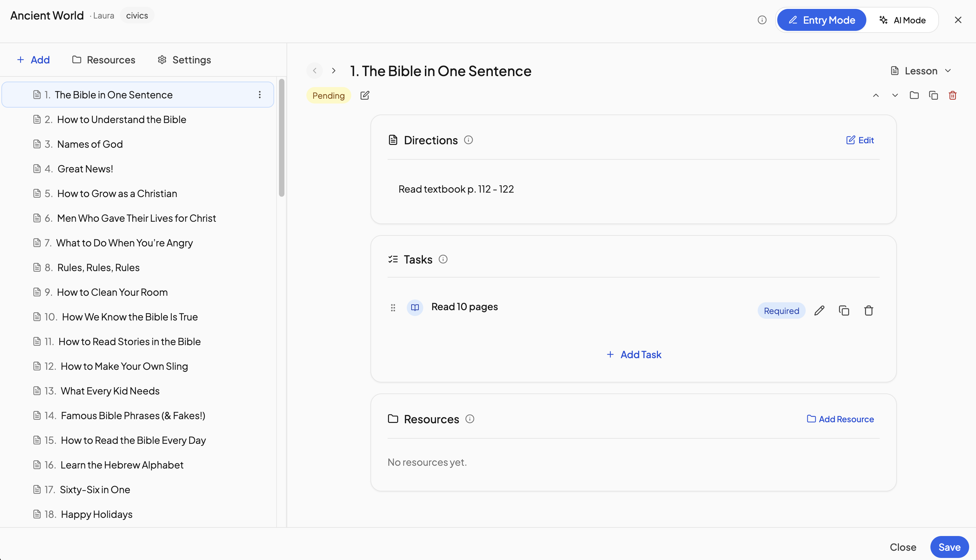The width and height of the screenshot is (976, 560).
Task: Click Add Task
Action: pos(634,355)
